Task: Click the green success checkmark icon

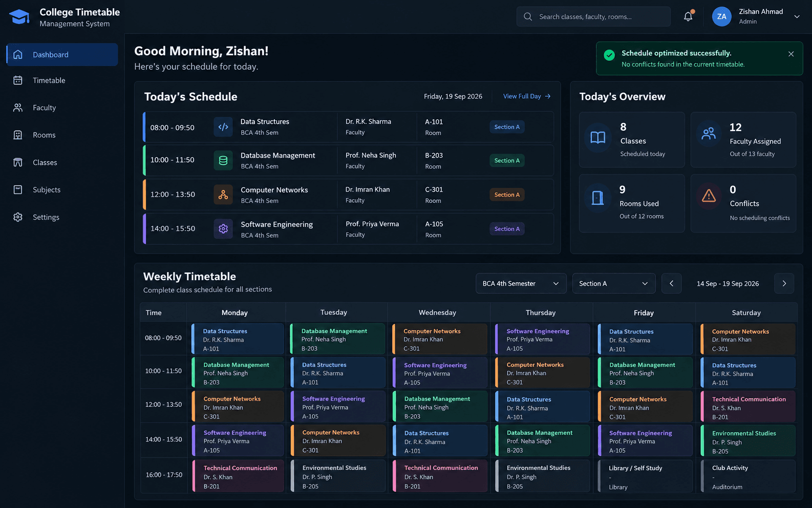Action: pos(609,55)
